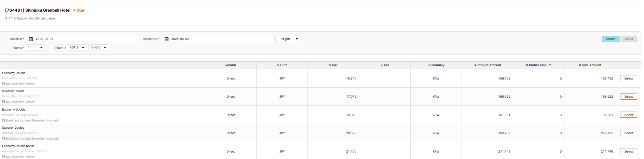Click the Vendor column header

point(231,65)
